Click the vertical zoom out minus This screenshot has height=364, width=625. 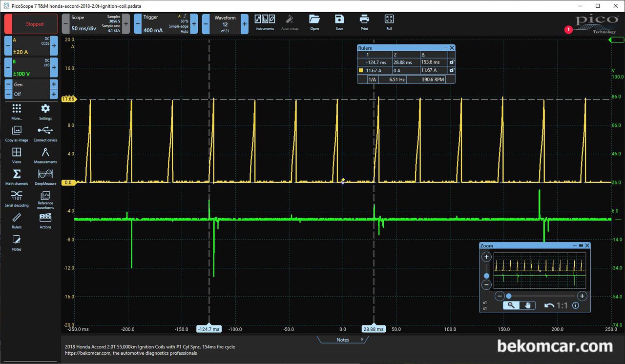(x=486, y=285)
